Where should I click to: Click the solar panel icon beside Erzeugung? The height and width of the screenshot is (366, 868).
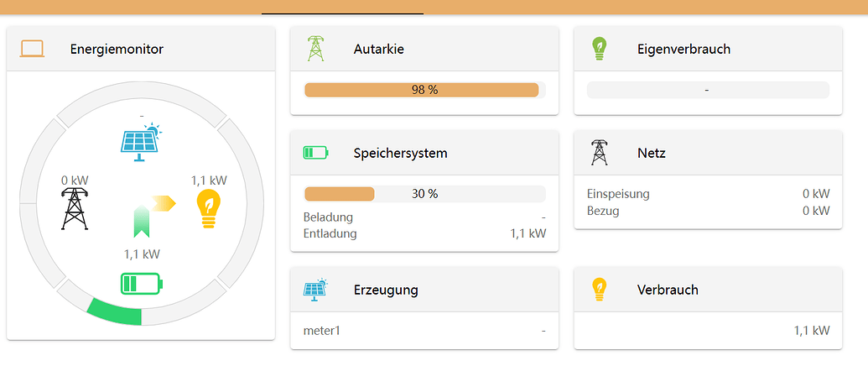point(315,290)
